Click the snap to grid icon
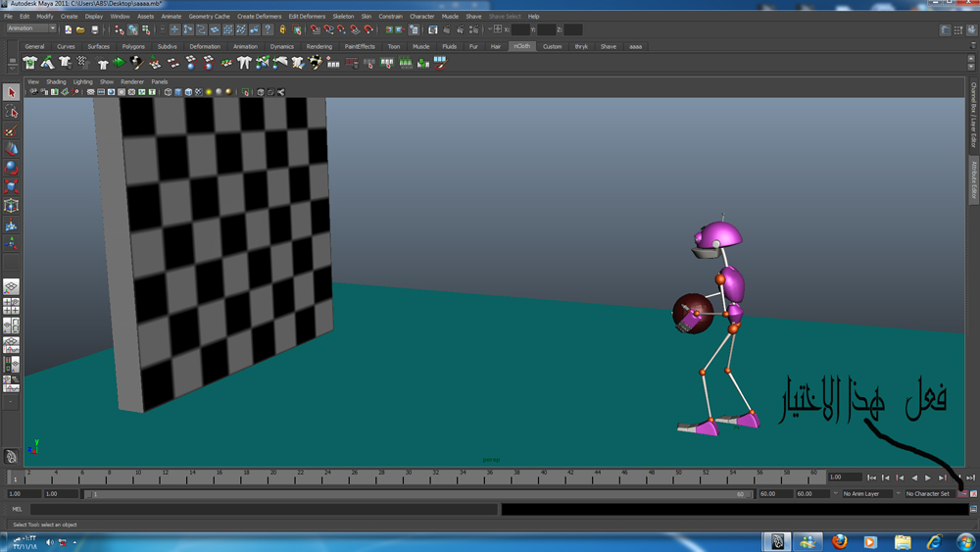Viewport: 980px width, 552px height. tap(315, 30)
